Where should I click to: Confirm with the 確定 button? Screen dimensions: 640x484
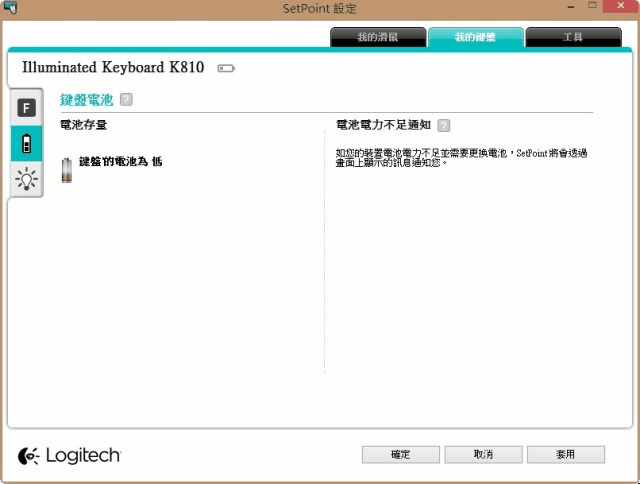pos(400,454)
